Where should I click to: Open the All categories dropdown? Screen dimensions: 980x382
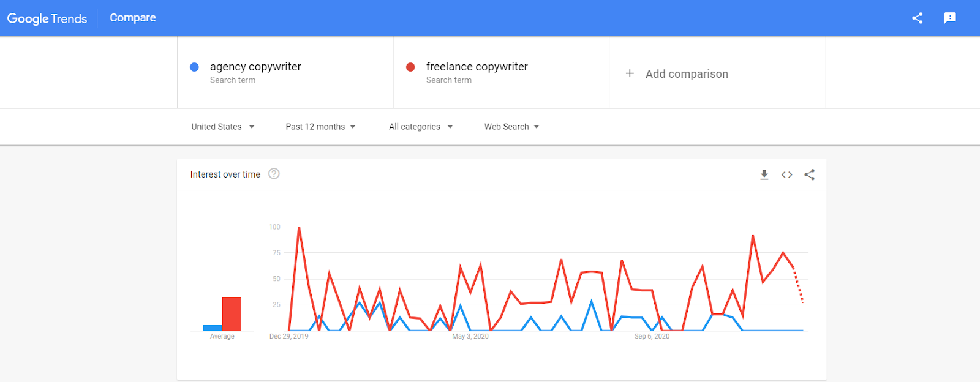421,127
